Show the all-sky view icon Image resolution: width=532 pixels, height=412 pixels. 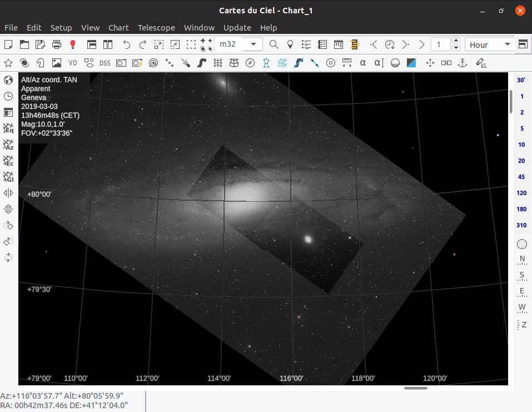point(522,244)
